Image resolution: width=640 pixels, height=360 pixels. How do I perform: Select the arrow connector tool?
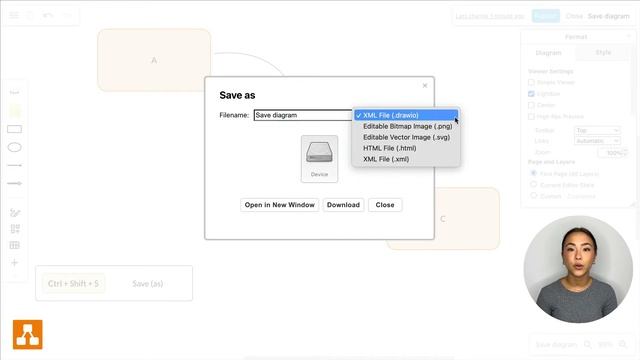[15, 183]
